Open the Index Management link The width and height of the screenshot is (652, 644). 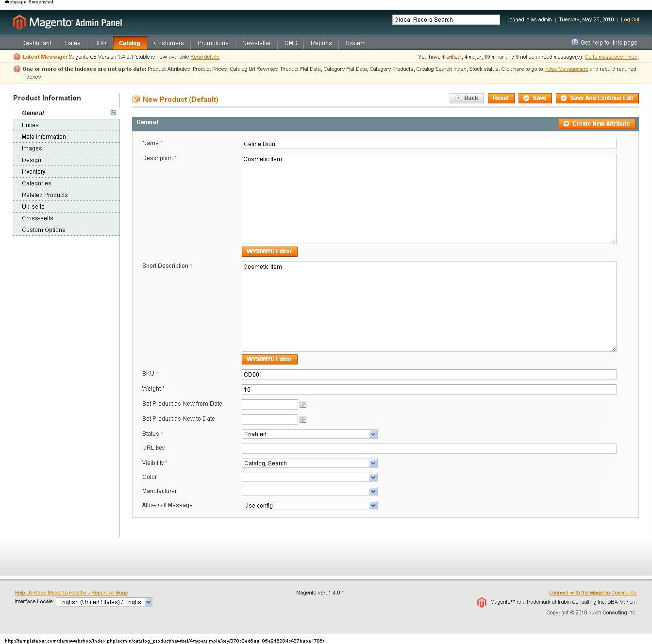coord(565,69)
